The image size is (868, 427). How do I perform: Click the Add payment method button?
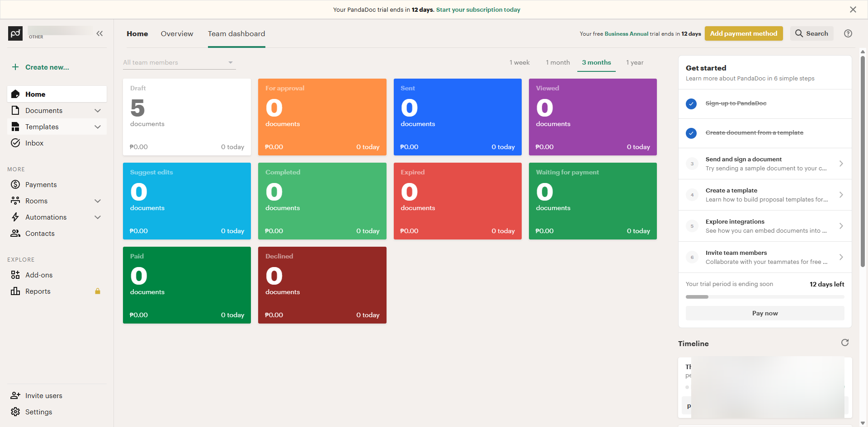click(x=743, y=33)
